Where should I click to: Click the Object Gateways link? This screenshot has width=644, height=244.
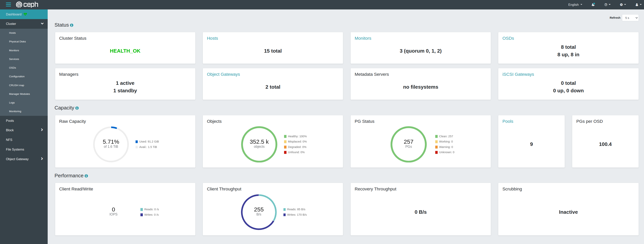(223, 74)
